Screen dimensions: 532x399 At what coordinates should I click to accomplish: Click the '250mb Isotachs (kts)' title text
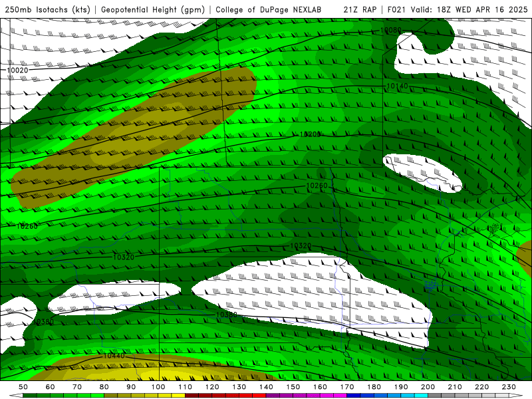tap(47, 10)
